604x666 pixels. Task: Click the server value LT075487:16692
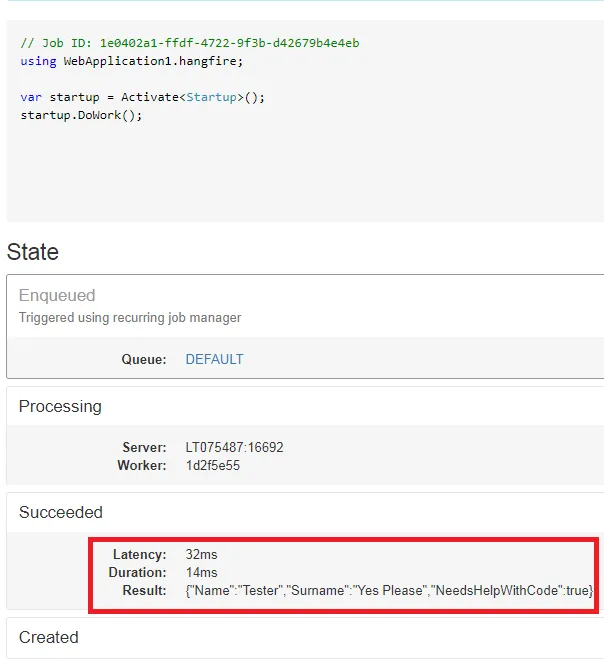234,447
